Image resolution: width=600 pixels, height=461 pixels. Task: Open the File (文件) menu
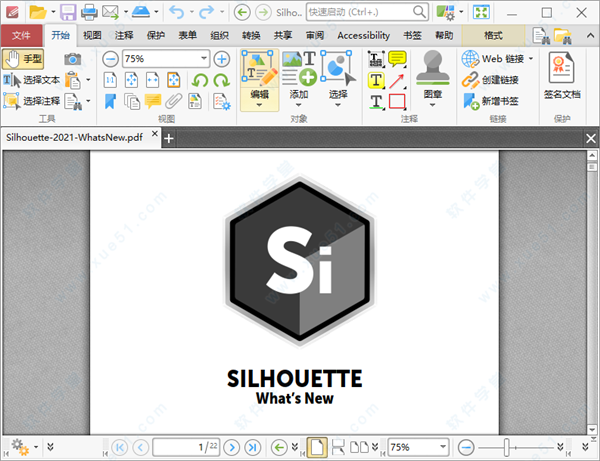click(x=21, y=35)
